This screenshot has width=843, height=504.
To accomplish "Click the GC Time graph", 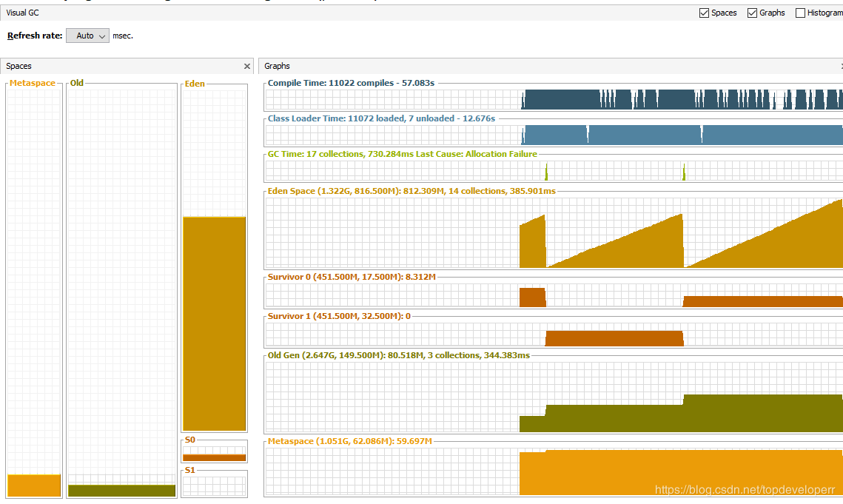I will point(553,172).
